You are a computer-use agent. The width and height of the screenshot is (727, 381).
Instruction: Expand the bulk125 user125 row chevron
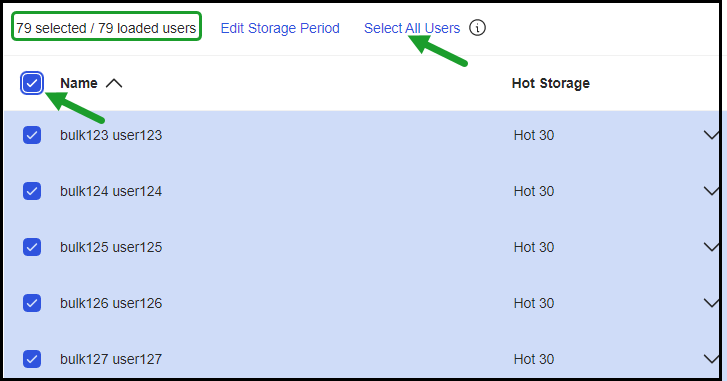pos(711,247)
